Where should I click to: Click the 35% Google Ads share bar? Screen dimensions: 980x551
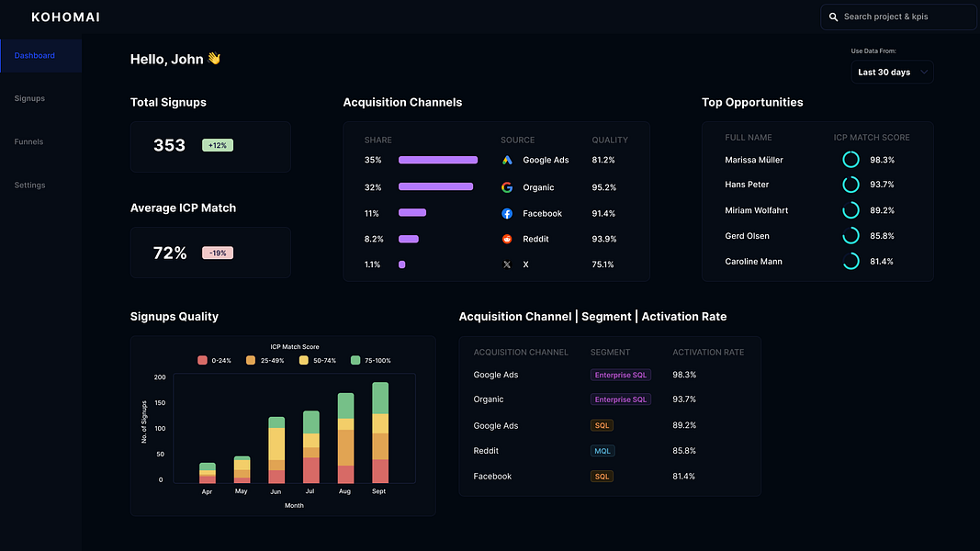[438, 160]
